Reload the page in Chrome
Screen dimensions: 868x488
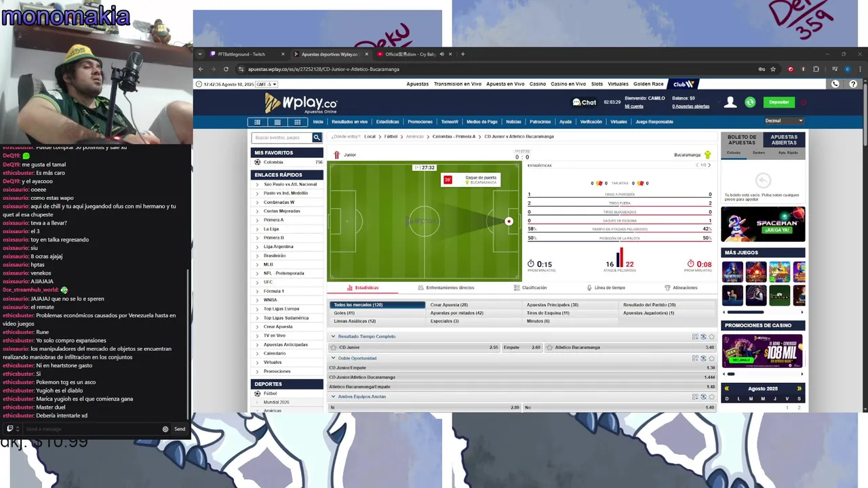[226, 69]
